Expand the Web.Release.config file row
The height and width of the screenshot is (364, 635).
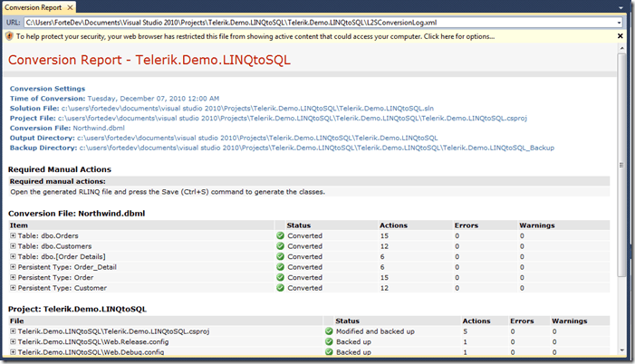[13, 341]
